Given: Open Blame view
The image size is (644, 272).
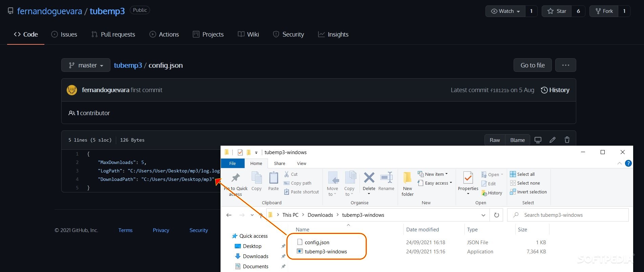Looking at the screenshot, I should pyautogui.click(x=517, y=140).
